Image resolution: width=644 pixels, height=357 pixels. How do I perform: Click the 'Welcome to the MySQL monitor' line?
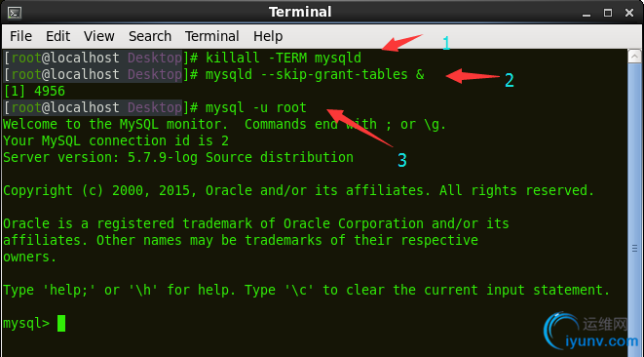pos(224,124)
